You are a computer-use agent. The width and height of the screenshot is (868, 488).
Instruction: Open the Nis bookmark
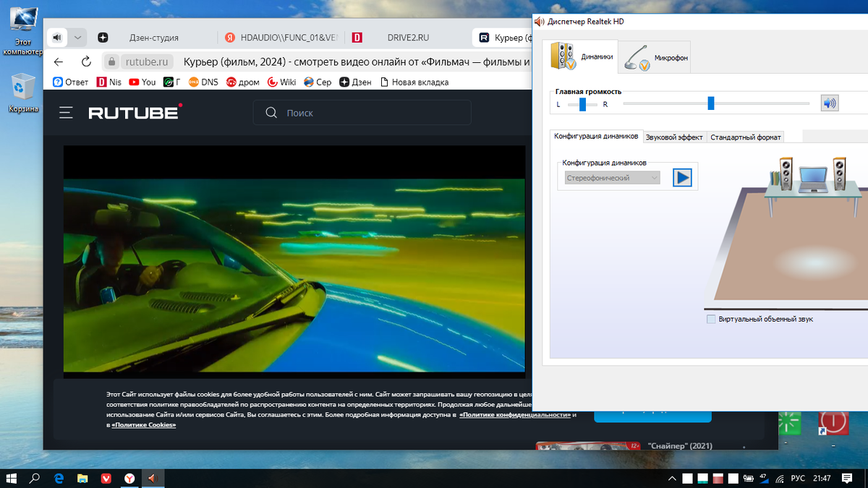pos(109,82)
